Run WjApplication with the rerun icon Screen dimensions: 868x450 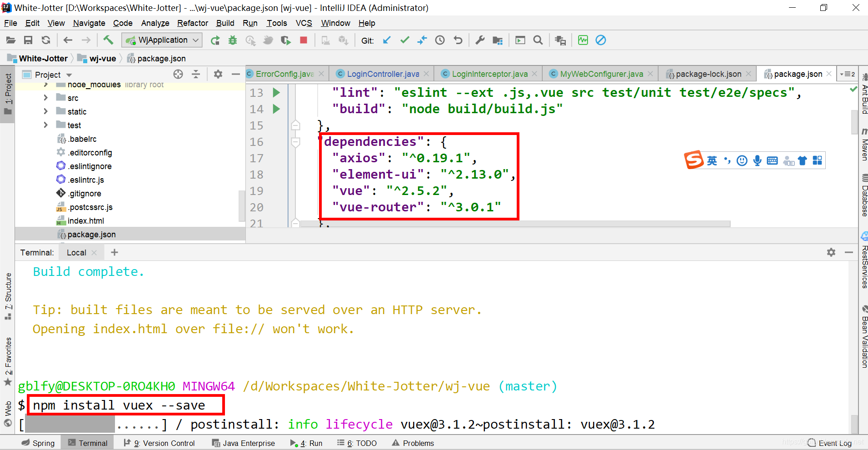[x=215, y=40]
